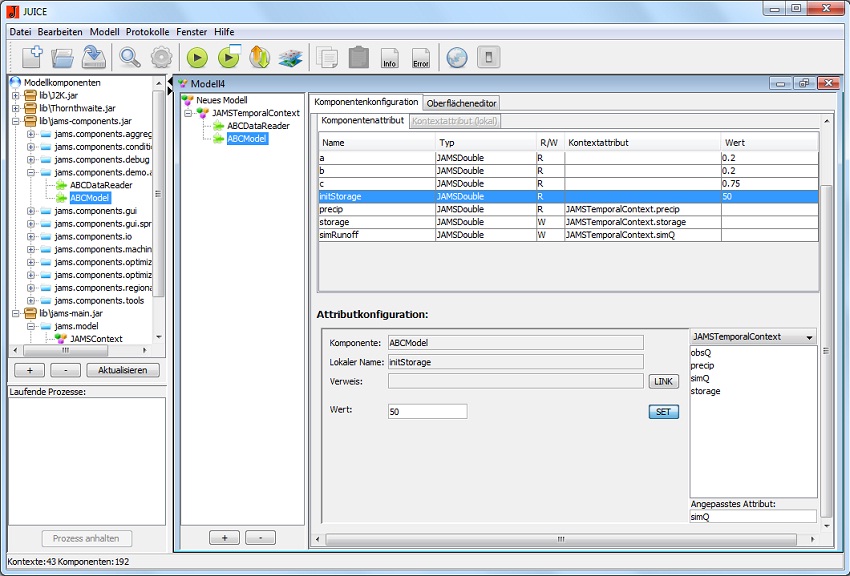This screenshot has height=576, width=850.
Task: Expand the lib\J2K.jar tree node
Action: (15, 95)
